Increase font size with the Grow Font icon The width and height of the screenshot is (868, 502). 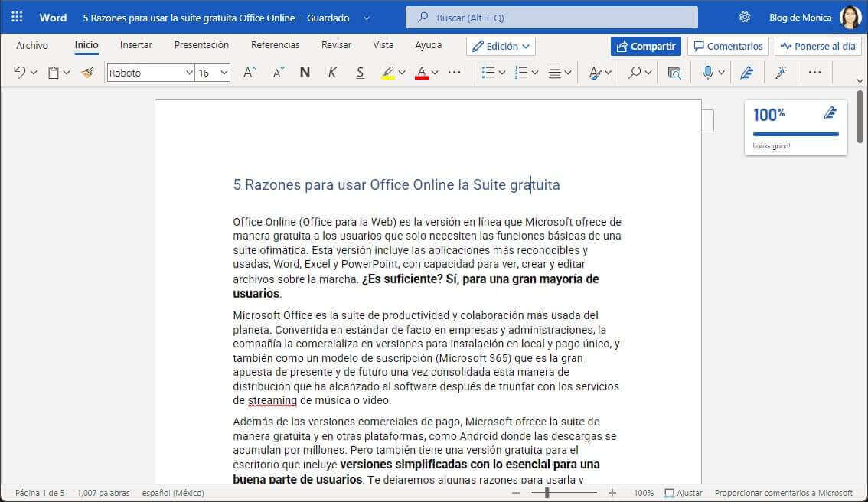248,72
